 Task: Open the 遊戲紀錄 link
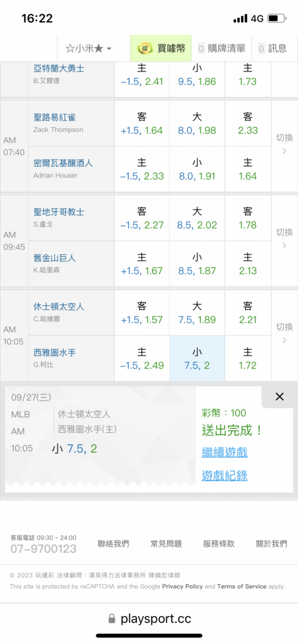[x=224, y=476]
